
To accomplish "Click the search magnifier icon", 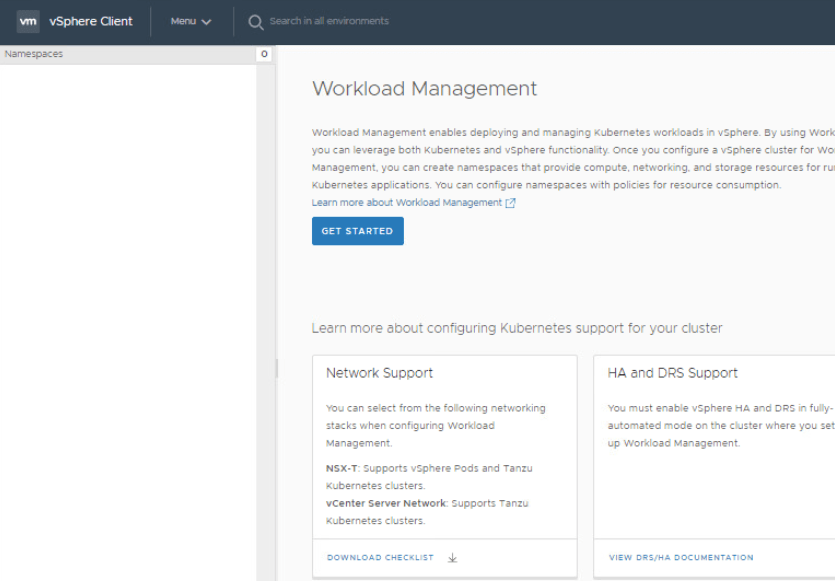I will 256,21.
